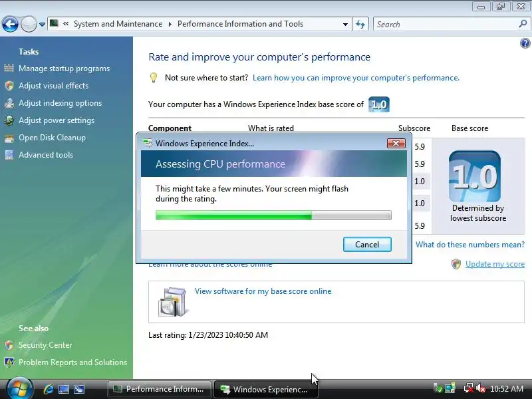Click the taskbar clock showing 10:52 AM
The image size is (532, 399).
click(507, 389)
